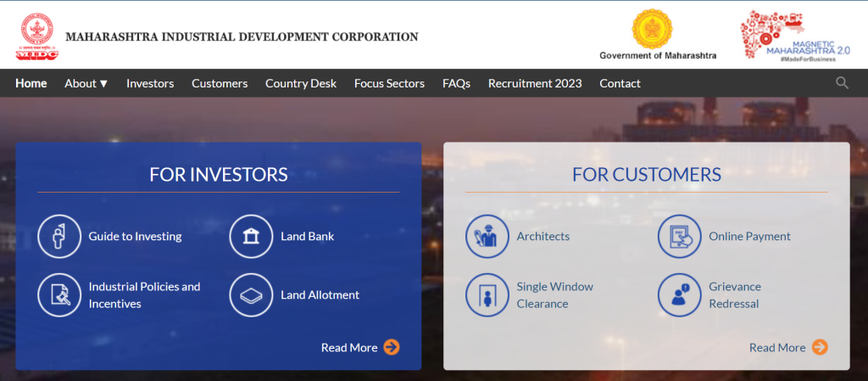Open the Online Payment link
The image size is (868, 381).
749,237
